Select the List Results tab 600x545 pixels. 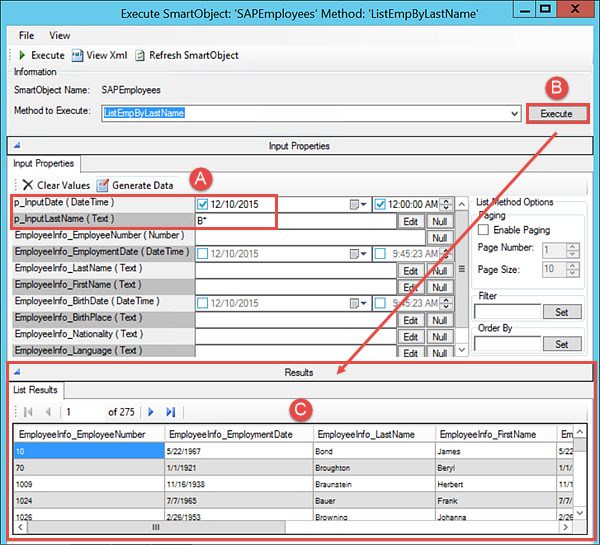35,389
